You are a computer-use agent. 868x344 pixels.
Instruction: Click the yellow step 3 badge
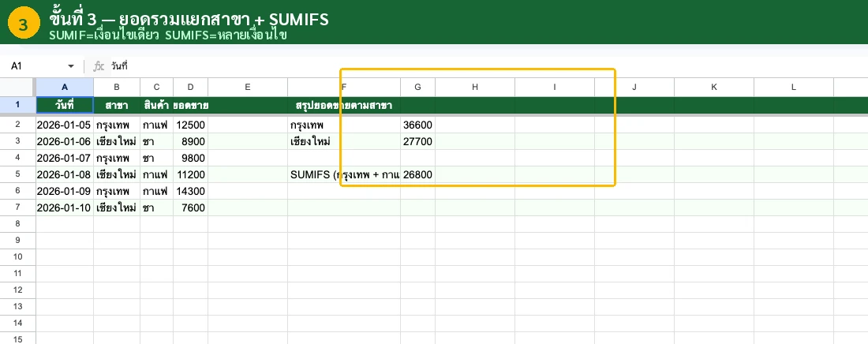(x=24, y=24)
